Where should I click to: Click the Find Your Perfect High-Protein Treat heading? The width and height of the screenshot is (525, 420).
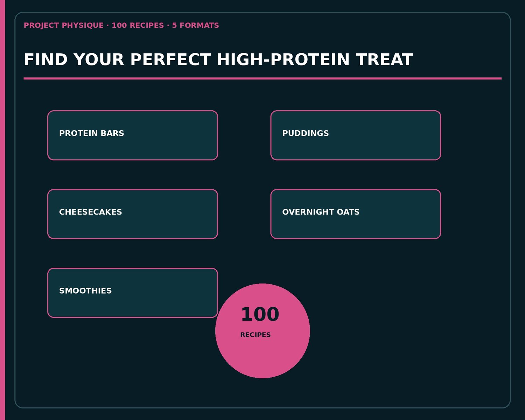pyautogui.click(x=218, y=59)
